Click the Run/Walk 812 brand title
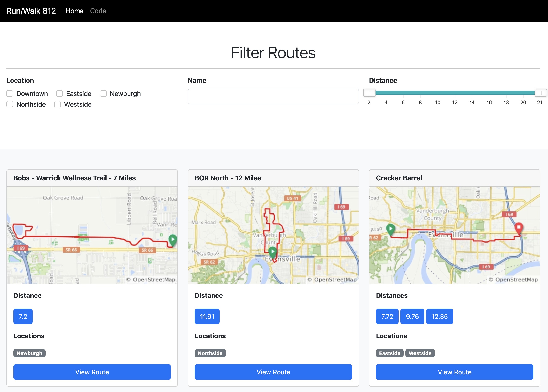The width and height of the screenshot is (548, 392). coord(31,11)
